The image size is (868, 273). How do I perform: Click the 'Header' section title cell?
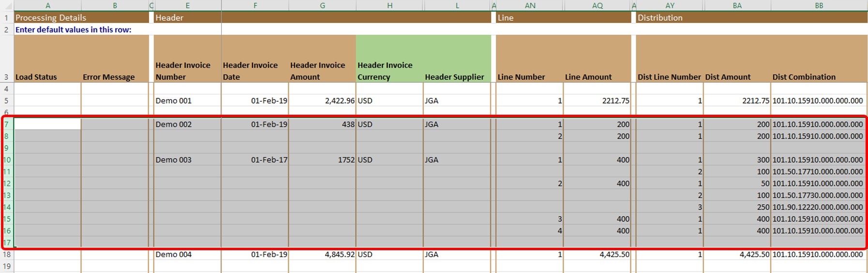323,17
